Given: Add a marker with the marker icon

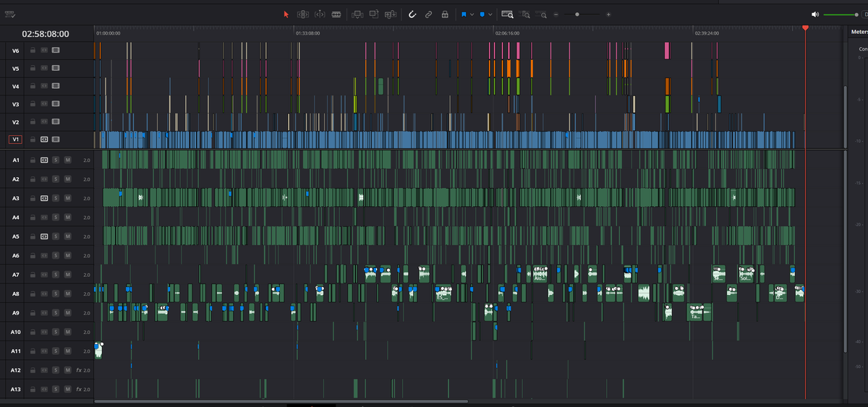Looking at the screenshot, I should tap(482, 14).
